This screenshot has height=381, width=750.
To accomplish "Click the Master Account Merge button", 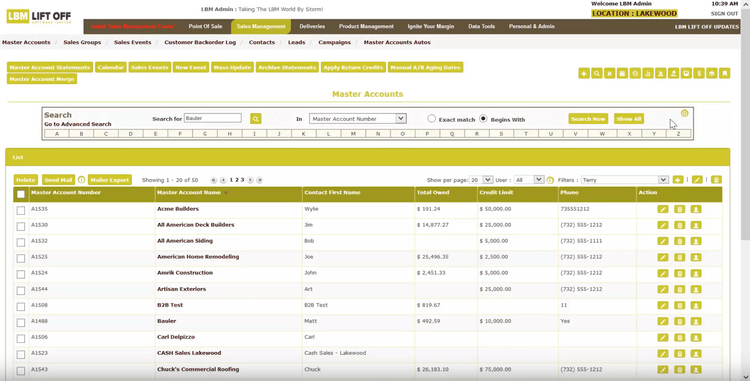I will [42, 79].
